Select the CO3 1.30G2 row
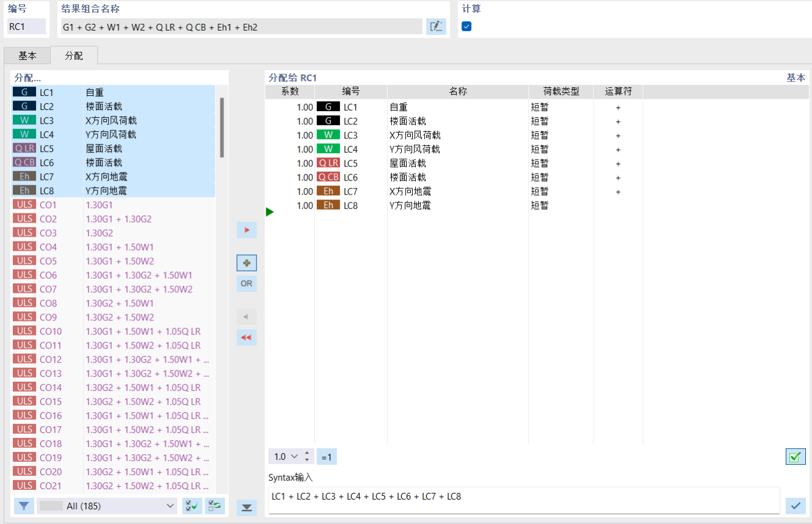Screen dimensions: 812x524 (x=114, y=232)
